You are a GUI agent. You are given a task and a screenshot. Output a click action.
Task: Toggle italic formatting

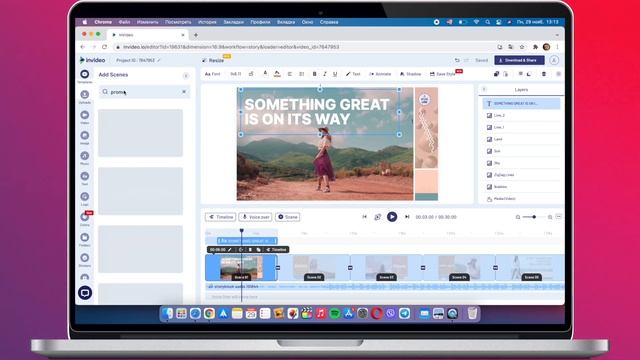pos(325,74)
